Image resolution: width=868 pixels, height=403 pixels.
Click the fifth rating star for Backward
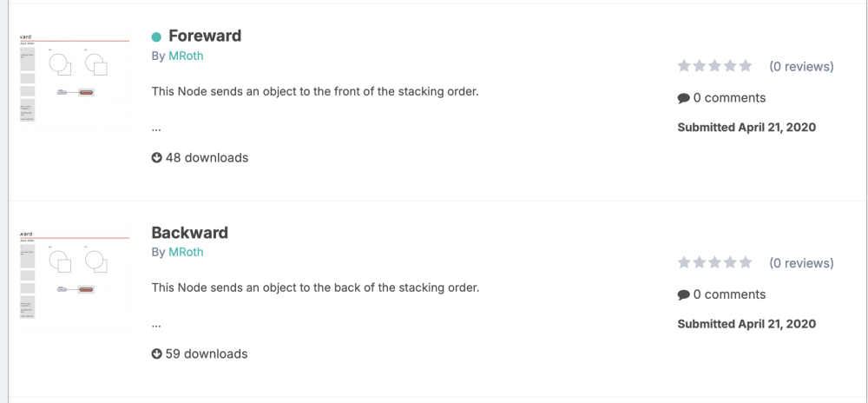745,262
